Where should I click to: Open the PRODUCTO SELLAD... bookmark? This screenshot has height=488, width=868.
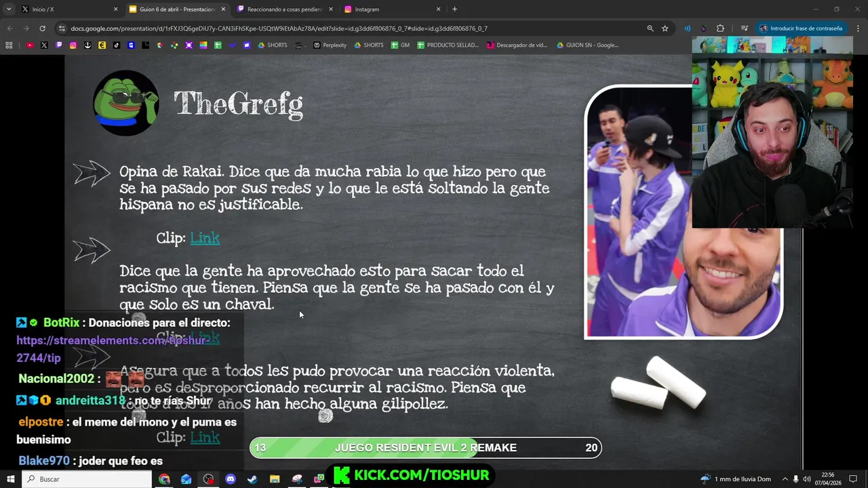pos(448,45)
